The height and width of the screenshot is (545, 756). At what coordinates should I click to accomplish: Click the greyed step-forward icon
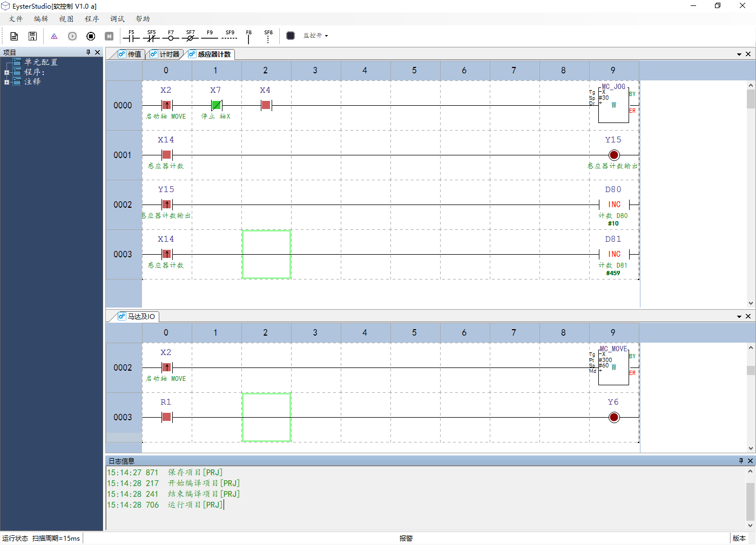(x=109, y=36)
